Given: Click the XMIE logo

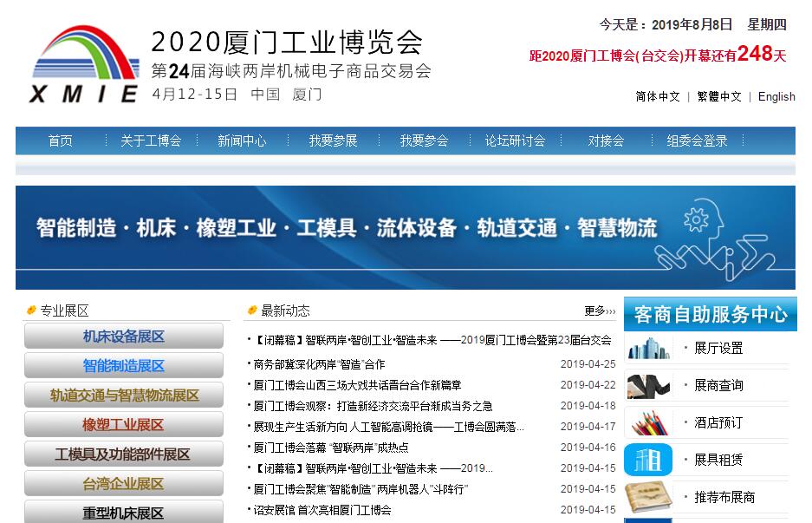Looking at the screenshot, I should click(x=84, y=64).
